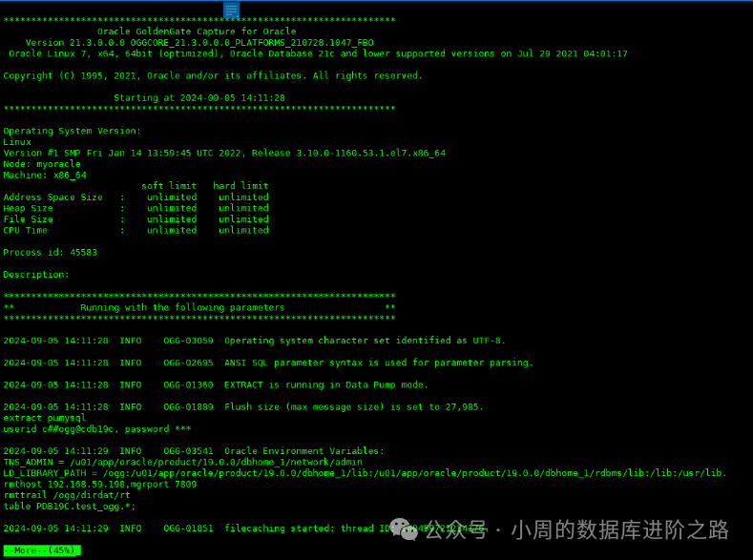Click the LD_LIBRARY_PATH environment variable line

point(365,472)
